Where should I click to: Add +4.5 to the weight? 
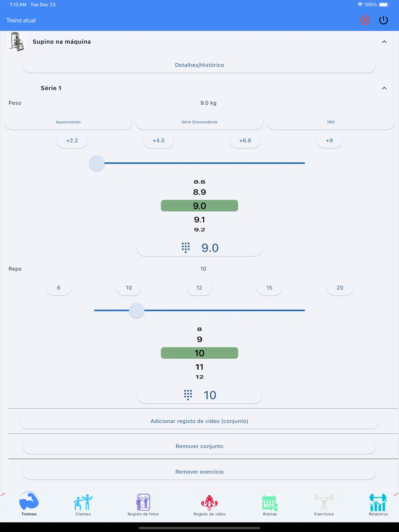pyautogui.click(x=159, y=141)
